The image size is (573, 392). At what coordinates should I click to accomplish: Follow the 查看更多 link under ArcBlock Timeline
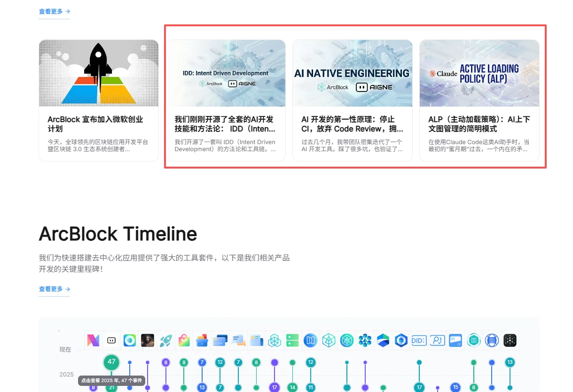pyautogui.click(x=55, y=289)
